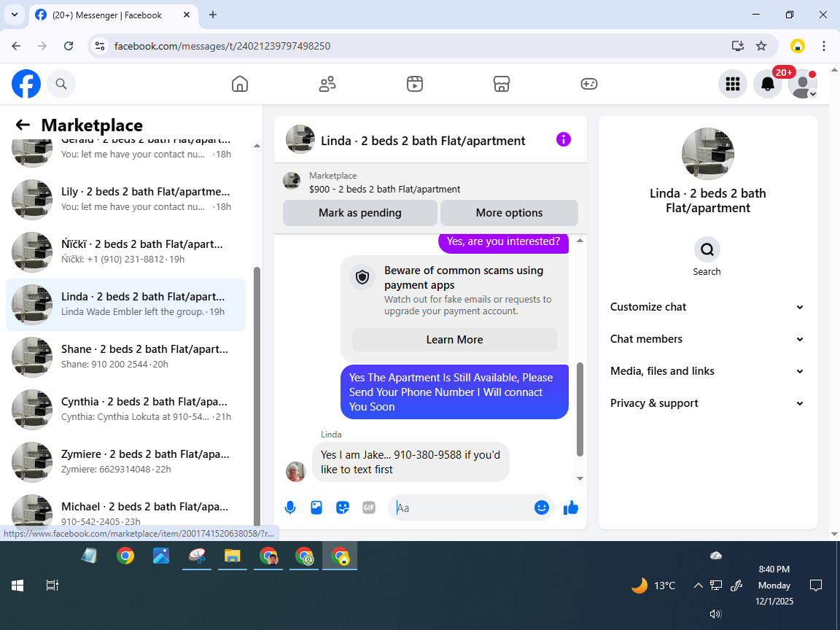The width and height of the screenshot is (840, 630).
Task: Click Search icon in chat details panel
Action: 707,249
